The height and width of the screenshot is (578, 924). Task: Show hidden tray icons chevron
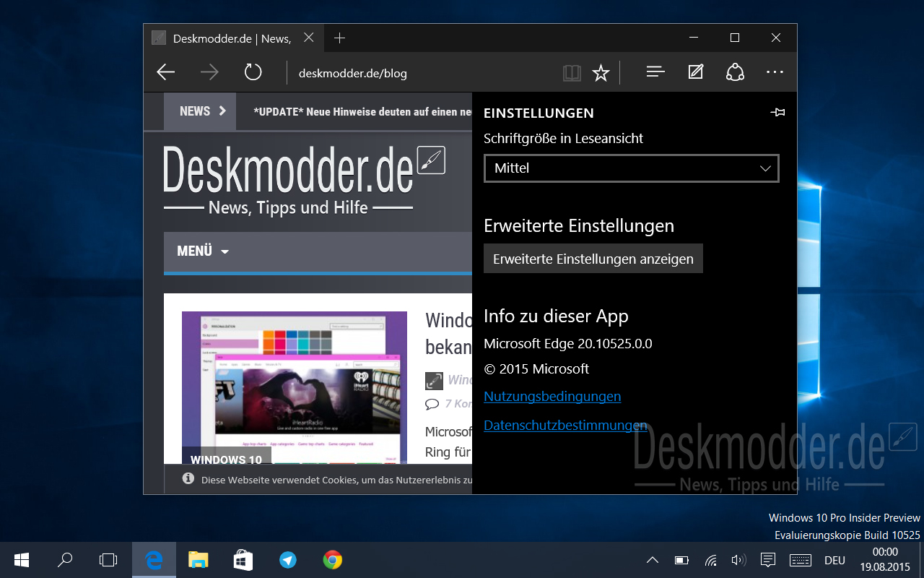[x=653, y=560]
